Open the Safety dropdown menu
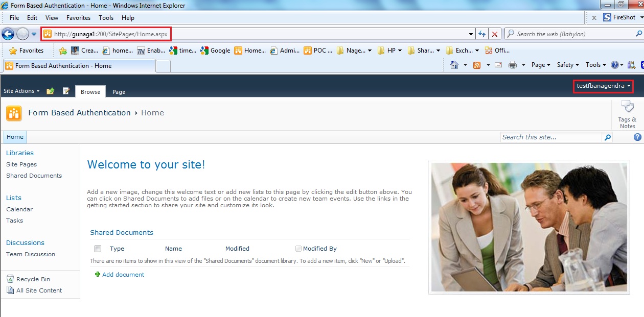This screenshot has width=644, height=317. [x=567, y=65]
